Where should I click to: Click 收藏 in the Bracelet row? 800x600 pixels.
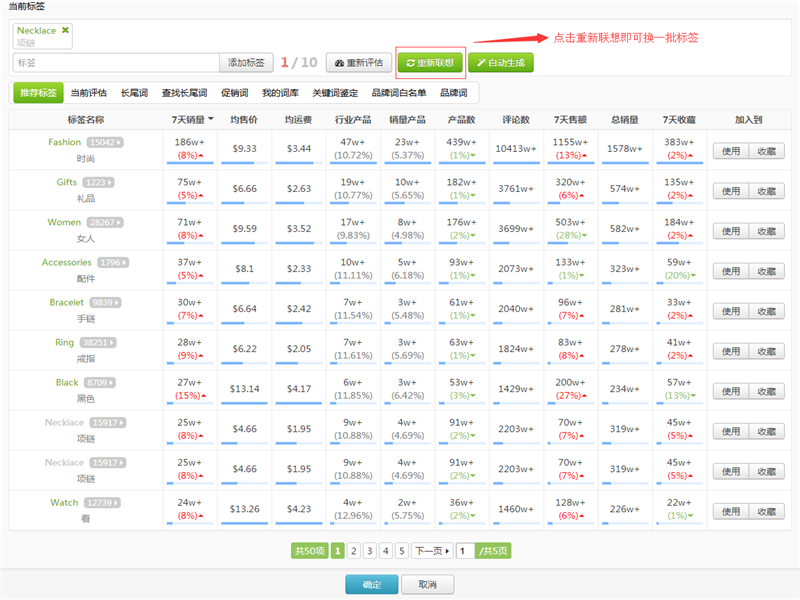(x=766, y=311)
